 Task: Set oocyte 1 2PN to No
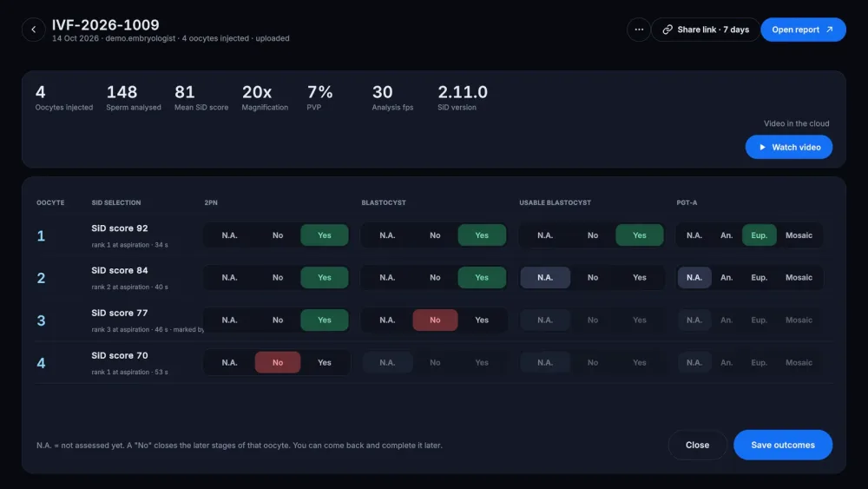click(278, 235)
